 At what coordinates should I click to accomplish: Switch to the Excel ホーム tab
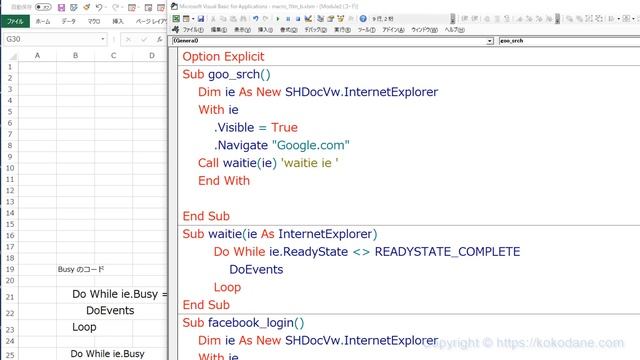pyautogui.click(x=43, y=21)
